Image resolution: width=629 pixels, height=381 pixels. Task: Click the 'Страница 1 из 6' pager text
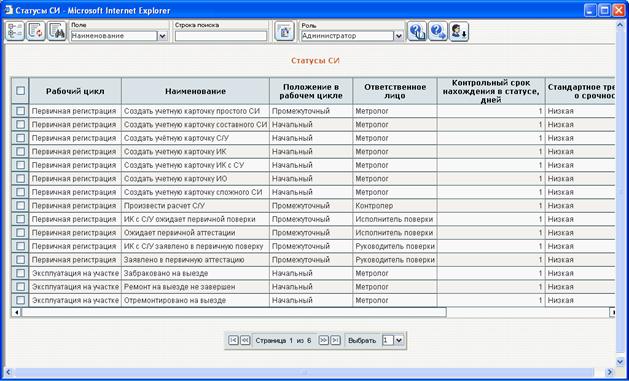283,340
